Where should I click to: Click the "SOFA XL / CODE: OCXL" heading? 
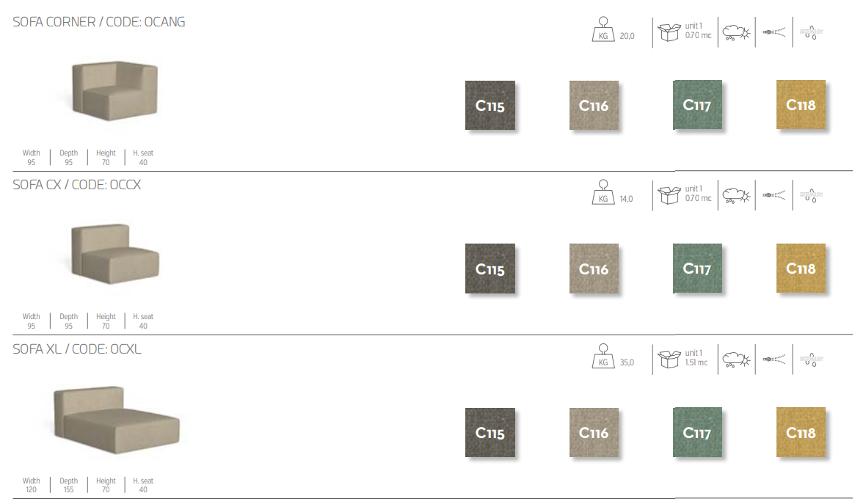pyautogui.click(x=77, y=349)
